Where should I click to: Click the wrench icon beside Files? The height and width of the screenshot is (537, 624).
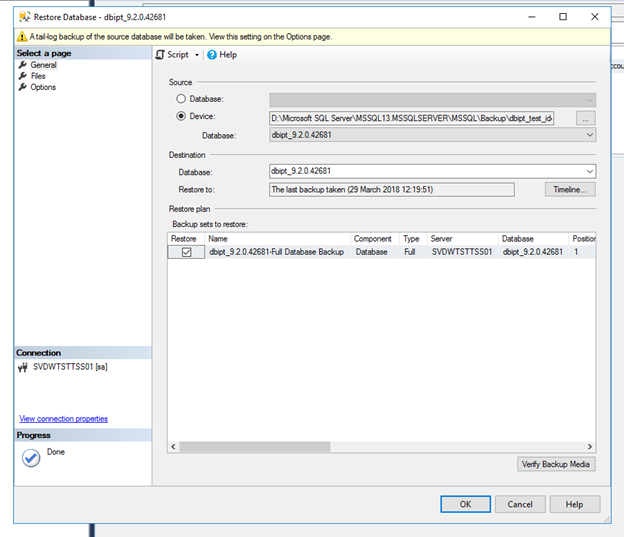(x=23, y=76)
